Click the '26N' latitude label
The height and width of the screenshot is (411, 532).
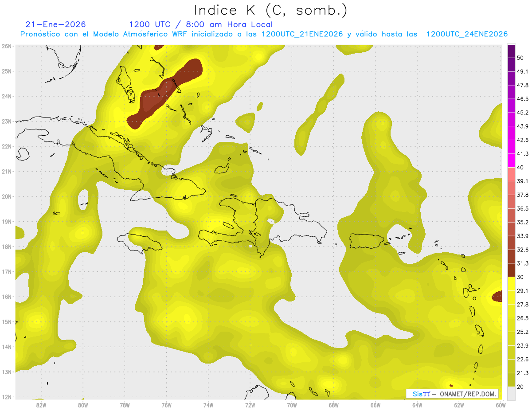(x=7, y=46)
